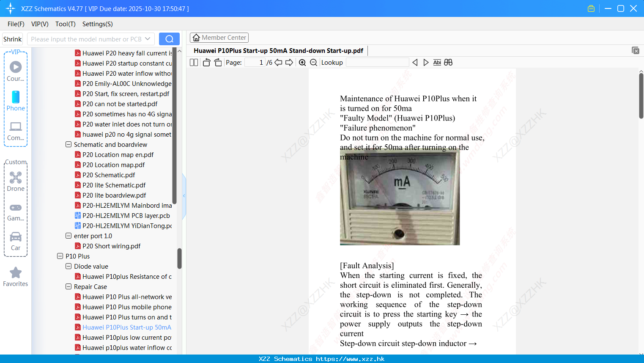Click PDF viewer vertical scrollbar thumb
Screen dimensions: 644x363
(x=641, y=96)
